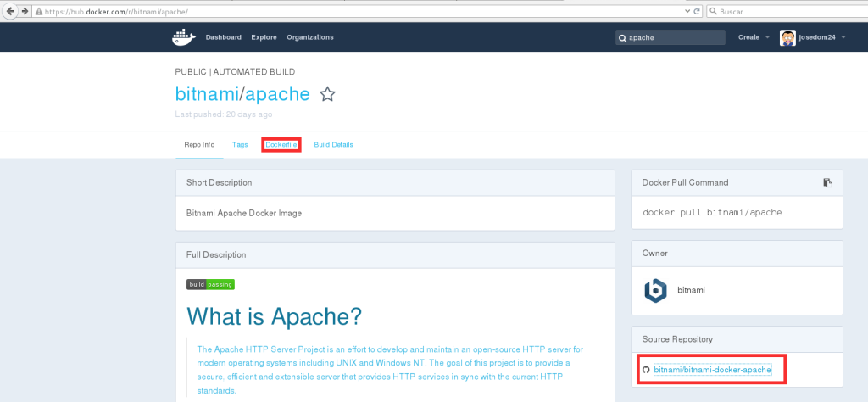Click the browser back arrow button
Viewport: 868px width, 402px height.
click(x=10, y=11)
